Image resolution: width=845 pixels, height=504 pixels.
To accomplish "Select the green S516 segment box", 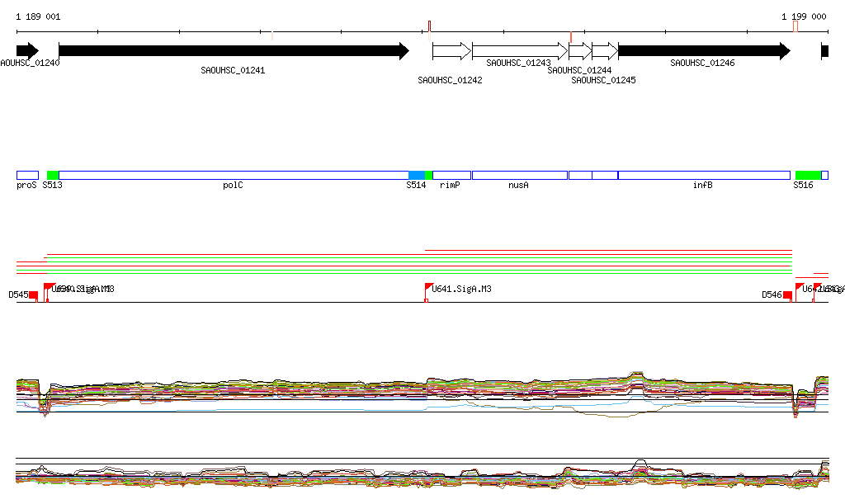I will [x=808, y=175].
